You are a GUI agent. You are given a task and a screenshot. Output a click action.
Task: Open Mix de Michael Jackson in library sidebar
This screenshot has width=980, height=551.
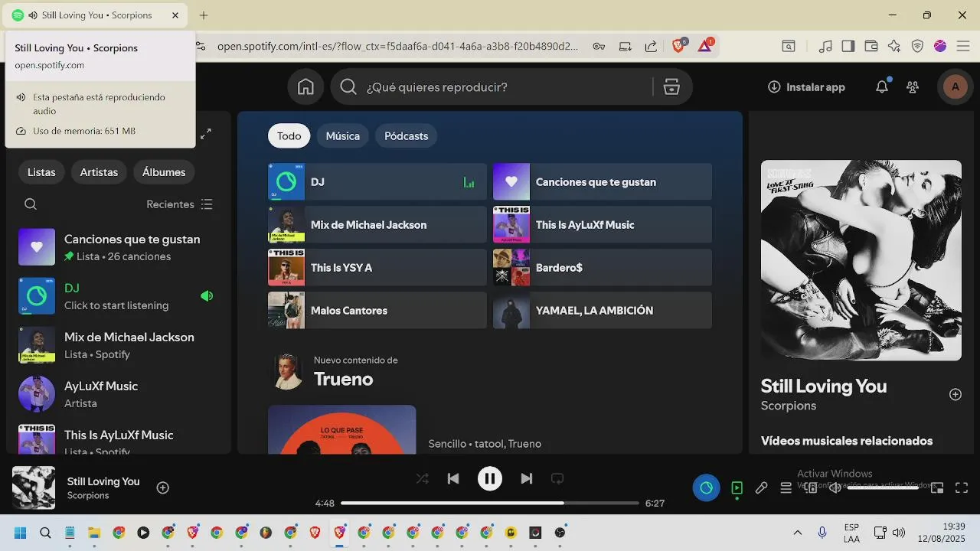[x=117, y=345]
